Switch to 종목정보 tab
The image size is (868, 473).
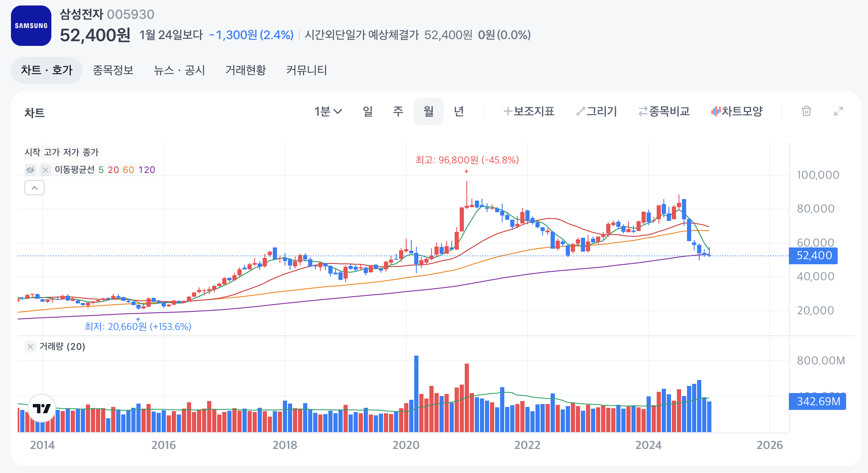coord(113,70)
